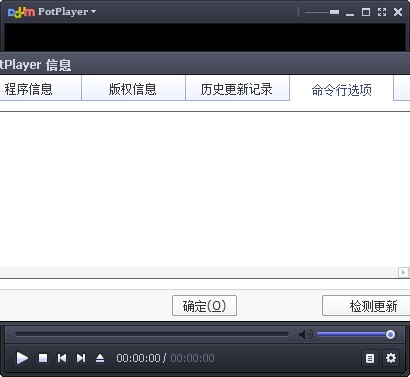
Task: Maximize the PotPlayer window
Action: tap(366, 12)
